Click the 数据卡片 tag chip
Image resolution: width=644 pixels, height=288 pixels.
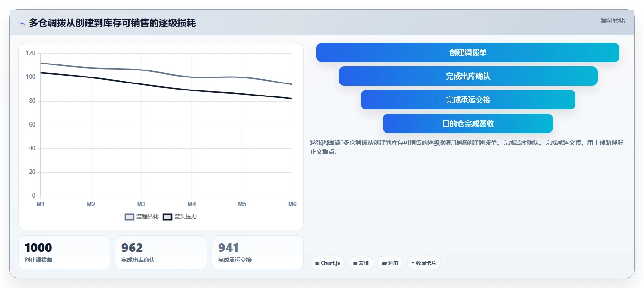(423, 263)
